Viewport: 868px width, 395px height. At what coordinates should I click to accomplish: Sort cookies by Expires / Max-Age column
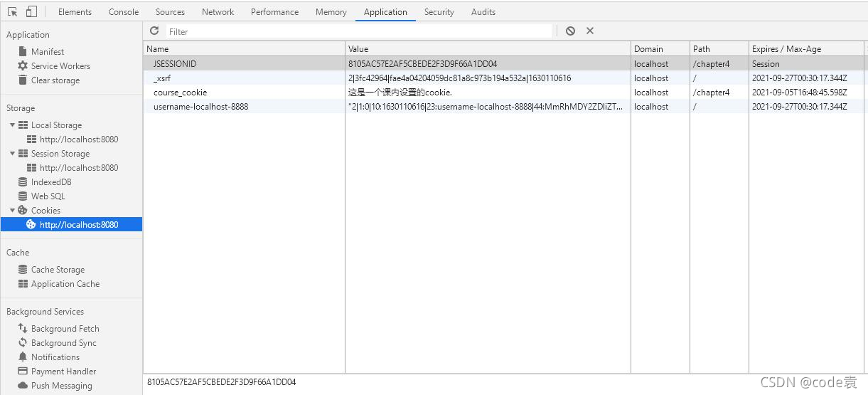click(x=786, y=49)
